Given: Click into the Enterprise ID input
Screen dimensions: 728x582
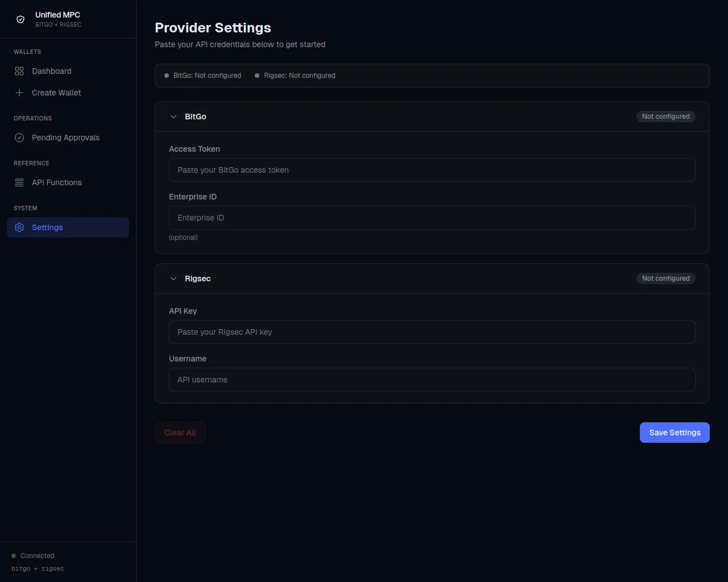Looking at the screenshot, I should pos(432,218).
